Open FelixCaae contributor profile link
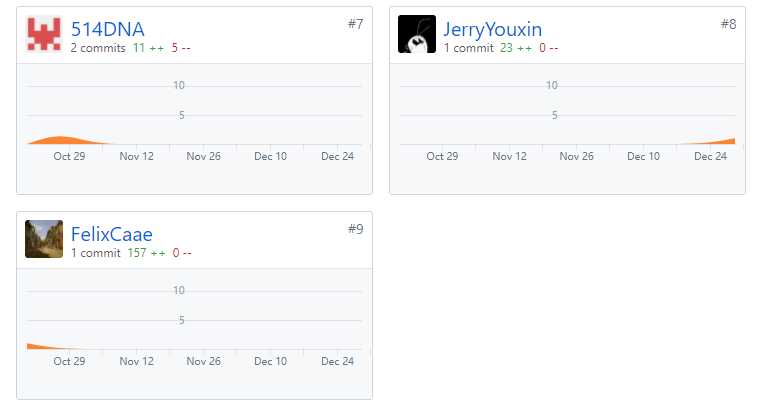The width and height of the screenshot is (770, 410). click(x=111, y=234)
